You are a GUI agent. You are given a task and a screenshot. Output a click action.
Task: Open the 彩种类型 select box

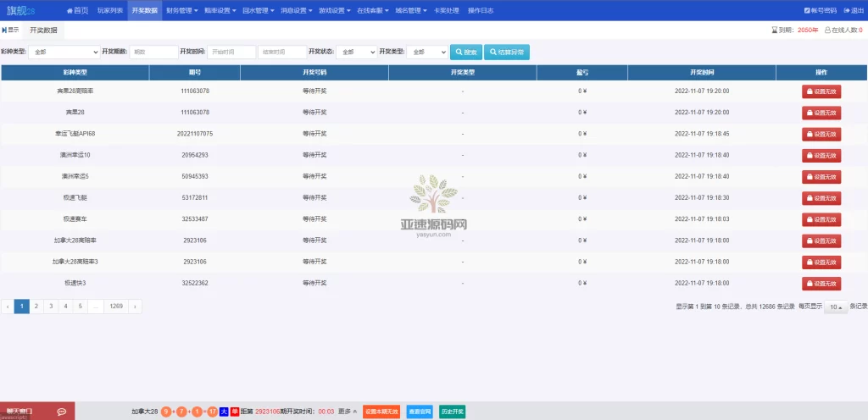[x=64, y=52]
